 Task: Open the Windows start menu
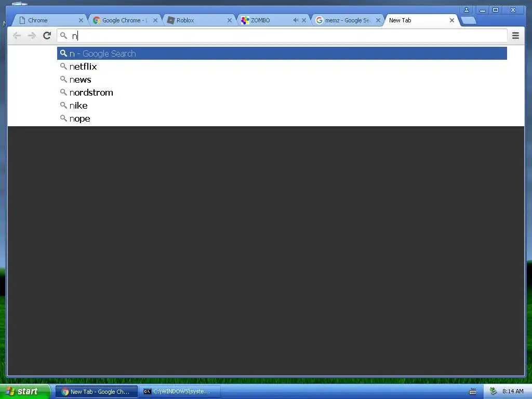pos(24,392)
